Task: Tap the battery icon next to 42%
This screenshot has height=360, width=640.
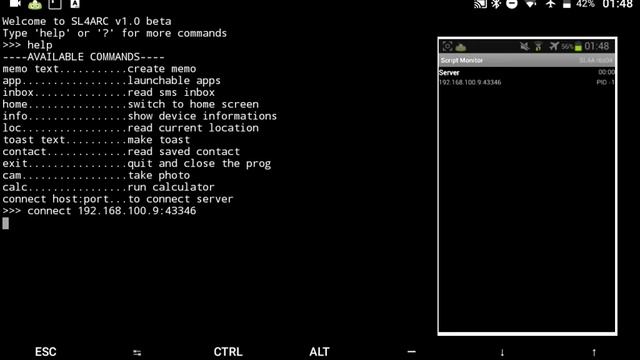Action: tap(567, 4)
